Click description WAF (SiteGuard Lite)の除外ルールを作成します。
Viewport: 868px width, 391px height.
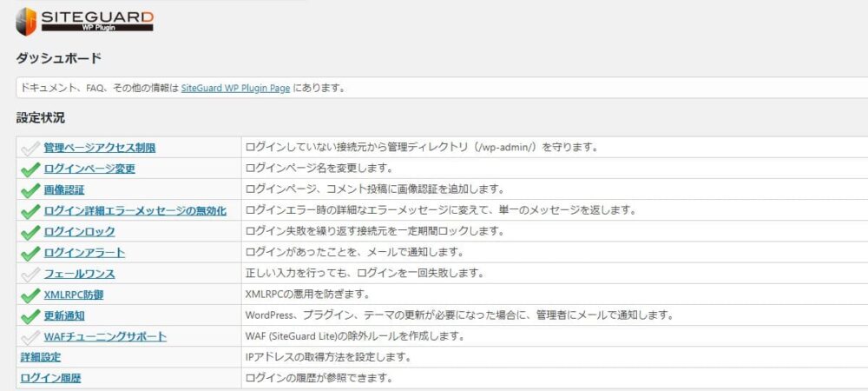(x=354, y=336)
